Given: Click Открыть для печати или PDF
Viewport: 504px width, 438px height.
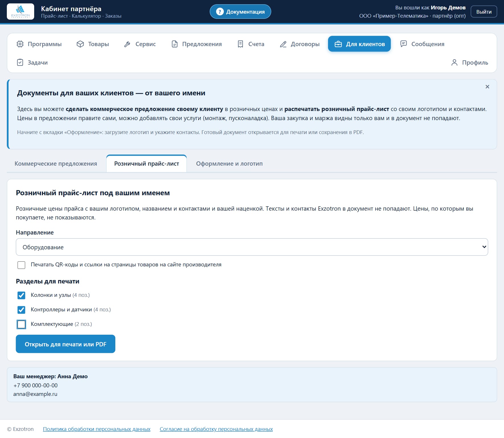Looking at the screenshot, I should point(65,344).
